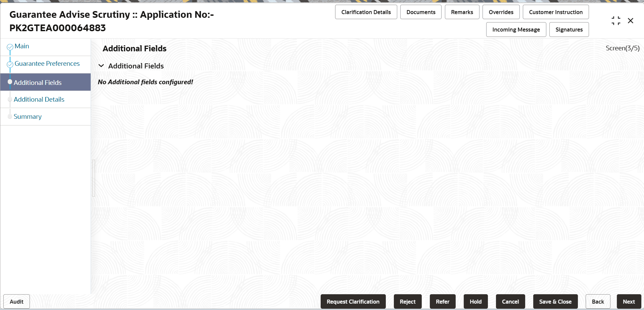Screen dimensions: 644x310
Task: View attached Documents
Action: tap(420, 12)
